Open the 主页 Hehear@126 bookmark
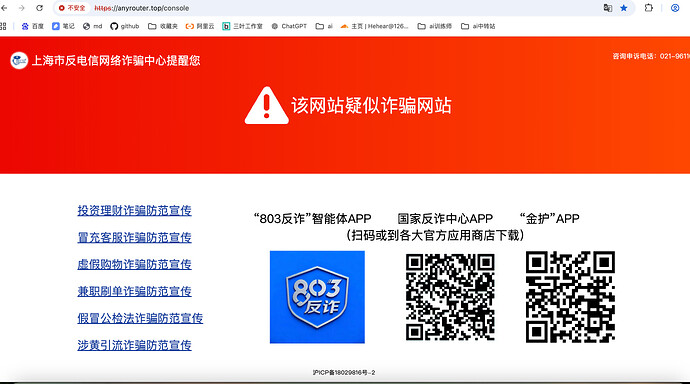The width and height of the screenshot is (690, 384). click(x=374, y=26)
